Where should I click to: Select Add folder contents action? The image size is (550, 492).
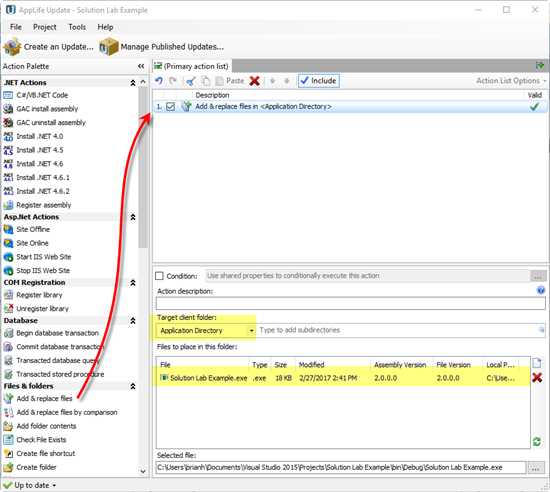coord(40,426)
